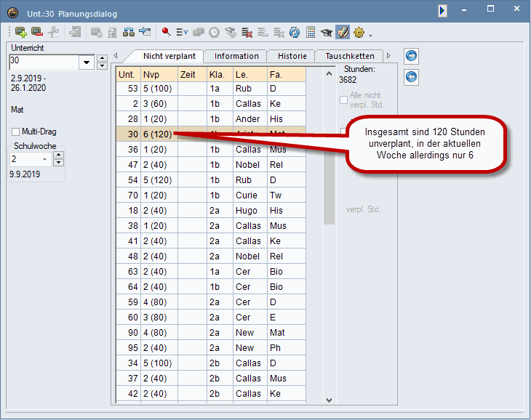Viewport: 531px width, 420px height.
Task: Open the Historie tab
Action: [292, 56]
